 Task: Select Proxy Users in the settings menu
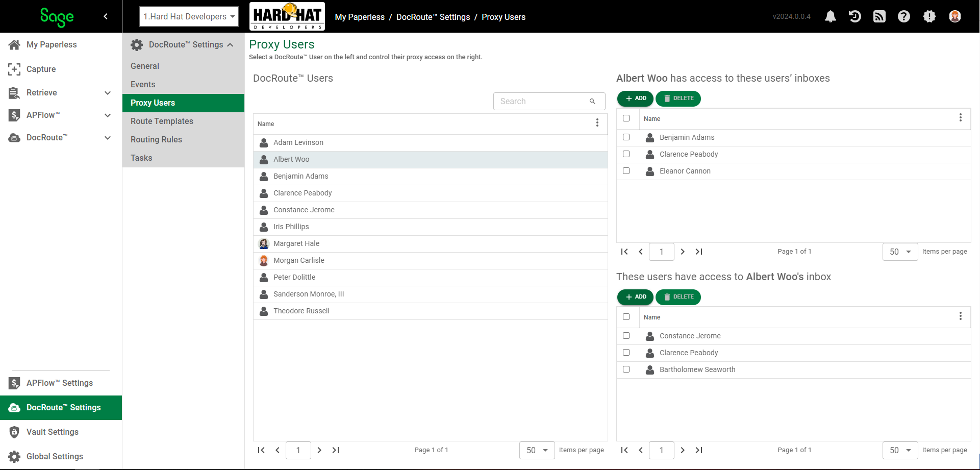coord(183,103)
